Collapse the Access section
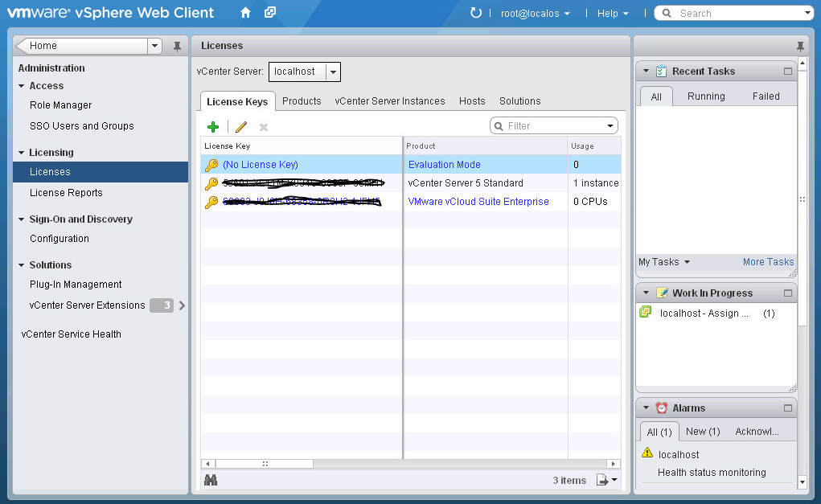This screenshot has width=821, height=504. [22, 86]
